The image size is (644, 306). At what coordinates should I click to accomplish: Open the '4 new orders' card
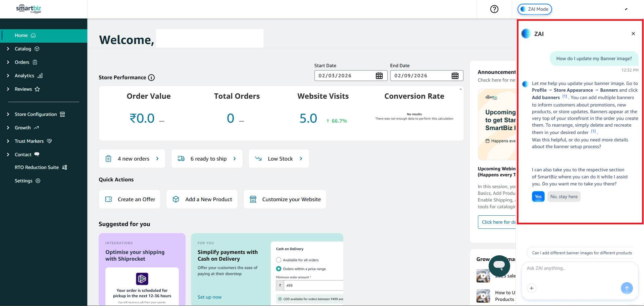pyautogui.click(x=132, y=159)
